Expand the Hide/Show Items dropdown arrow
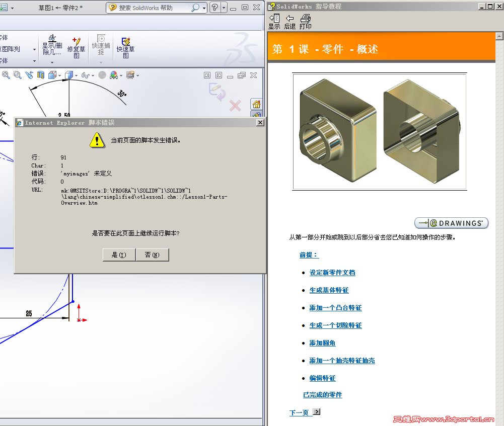Screen dimensions: 504x426 coord(93,76)
